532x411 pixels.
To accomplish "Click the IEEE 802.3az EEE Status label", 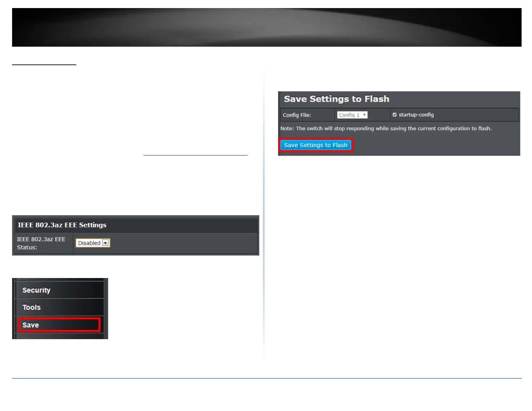I will [x=41, y=243].
